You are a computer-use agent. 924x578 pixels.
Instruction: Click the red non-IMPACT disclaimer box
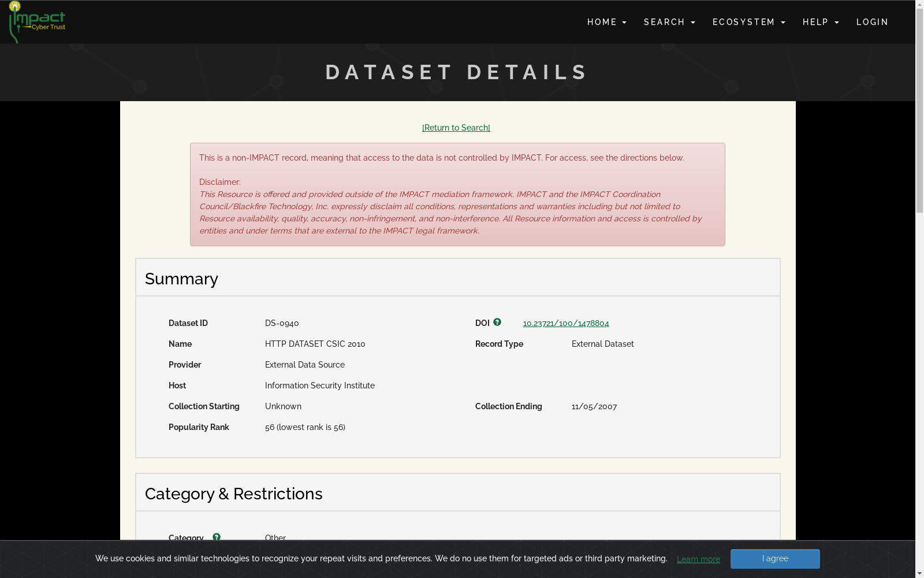(457, 194)
